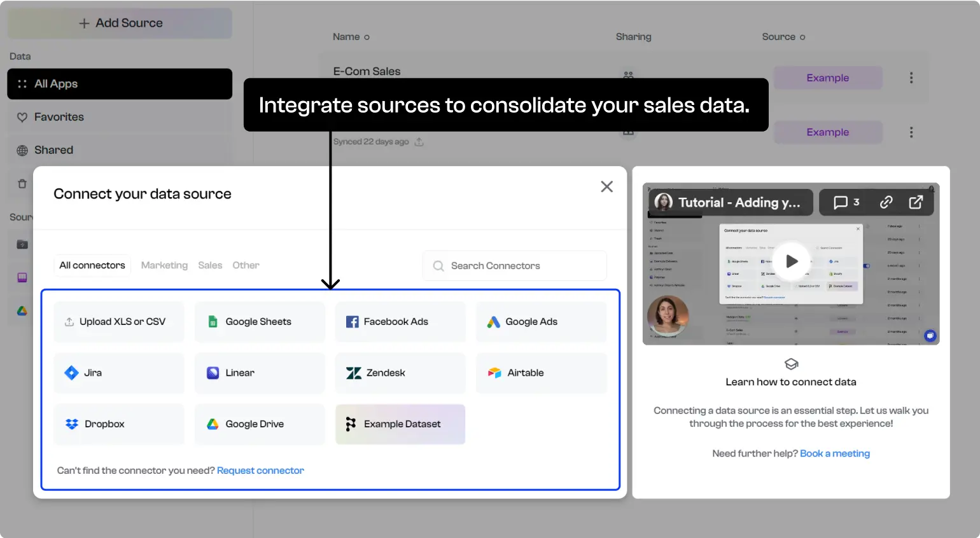980x538 pixels.
Task: Choose the Google Sheets connector
Action: point(260,322)
